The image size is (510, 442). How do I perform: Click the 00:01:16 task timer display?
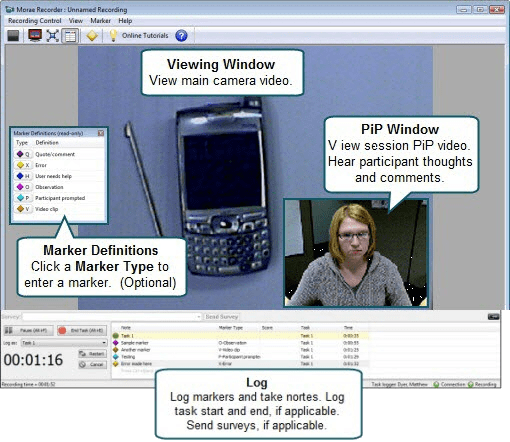pyautogui.click(x=33, y=360)
